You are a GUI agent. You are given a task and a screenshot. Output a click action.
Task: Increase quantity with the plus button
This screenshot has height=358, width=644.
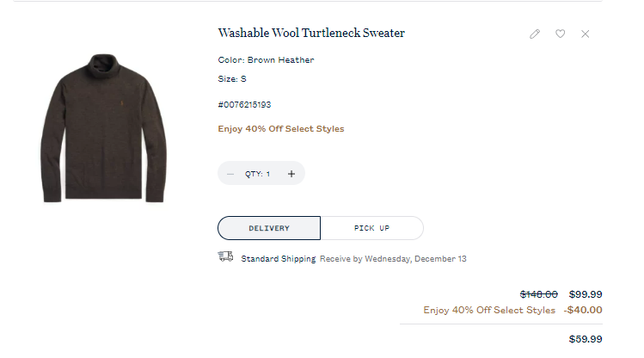pyautogui.click(x=291, y=174)
